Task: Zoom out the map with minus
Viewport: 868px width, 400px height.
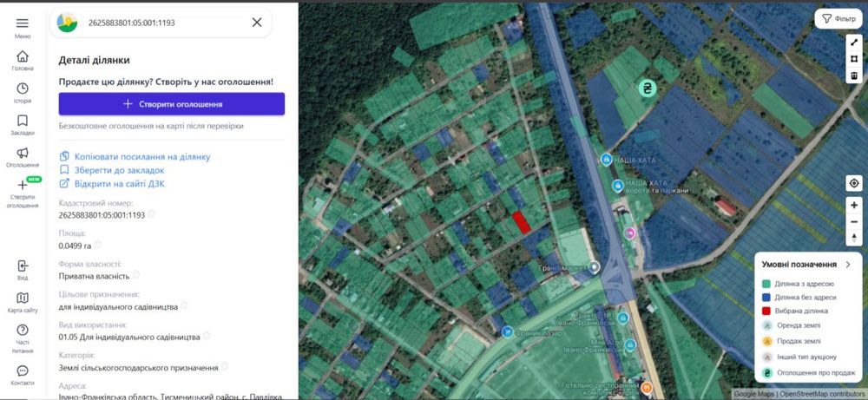Action: point(854,222)
